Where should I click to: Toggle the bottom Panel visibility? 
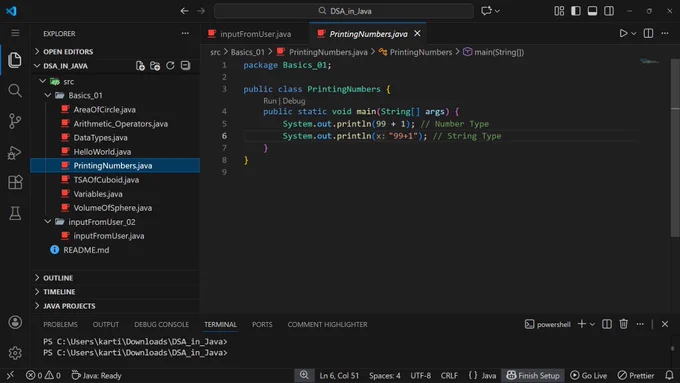[592, 11]
